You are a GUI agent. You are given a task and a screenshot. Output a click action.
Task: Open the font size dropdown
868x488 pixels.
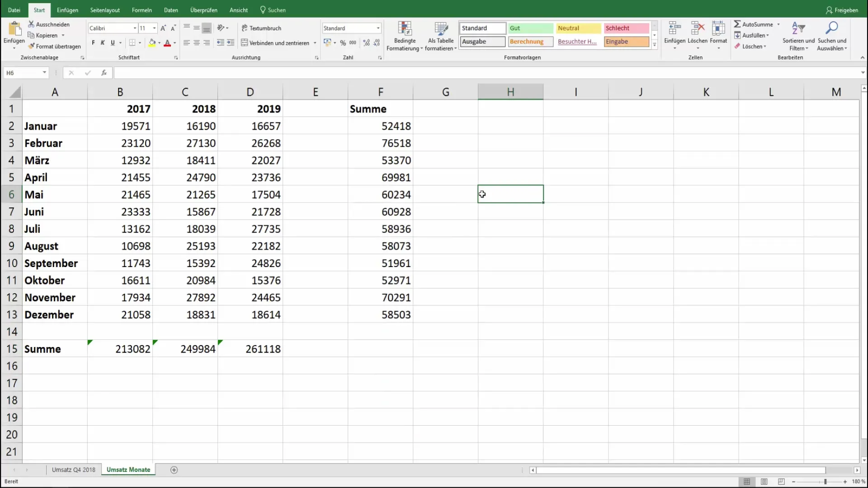155,28
